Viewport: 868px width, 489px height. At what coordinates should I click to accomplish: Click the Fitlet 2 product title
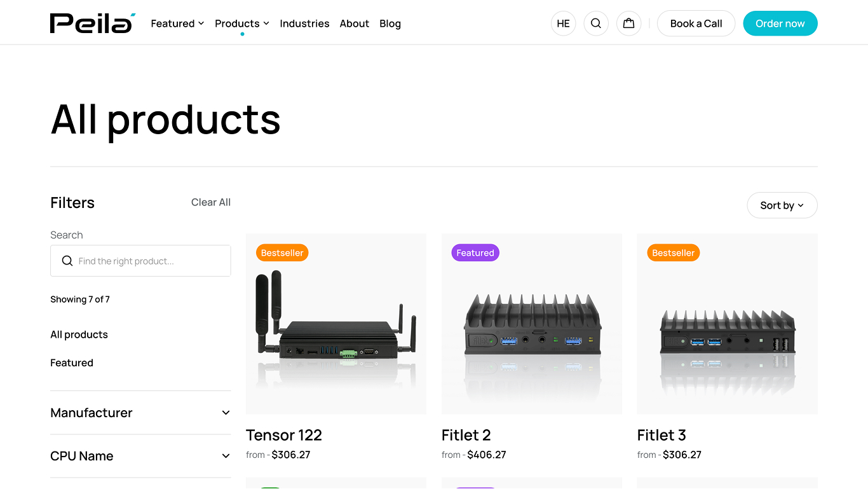466,435
